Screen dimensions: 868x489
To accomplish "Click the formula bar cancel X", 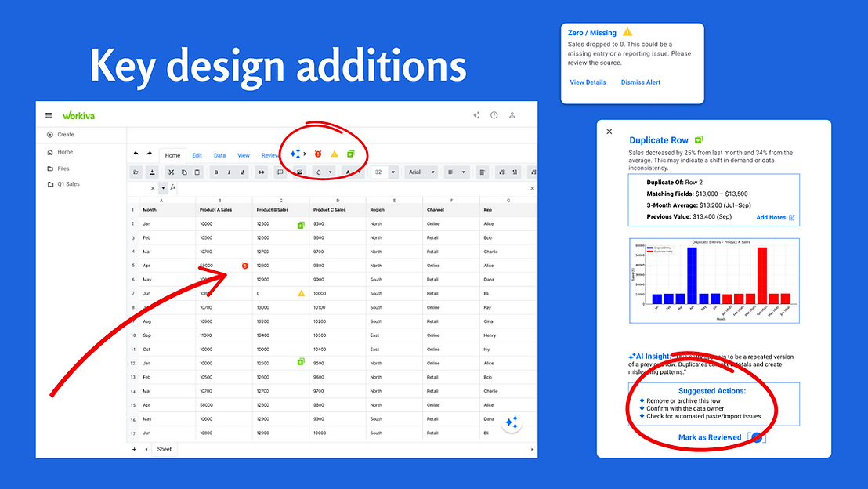I will click(x=153, y=188).
